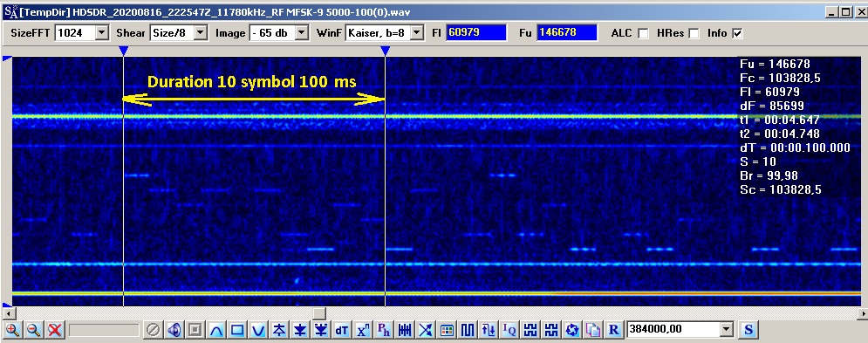Click the speaker playback icon

pyautogui.click(x=174, y=330)
